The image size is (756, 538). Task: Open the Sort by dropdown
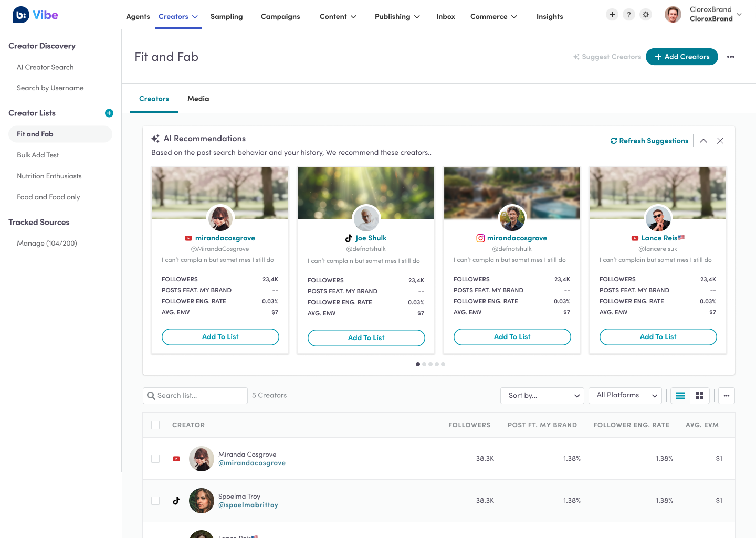pyautogui.click(x=543, y=396)
